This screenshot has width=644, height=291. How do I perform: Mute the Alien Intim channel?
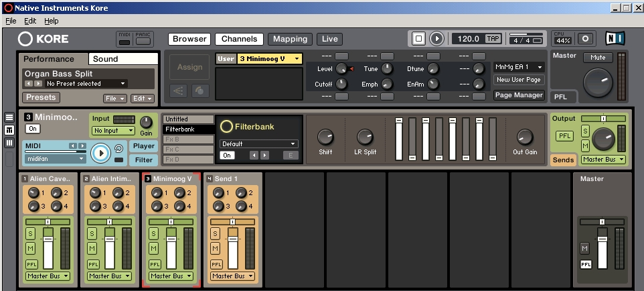(92, 249)
